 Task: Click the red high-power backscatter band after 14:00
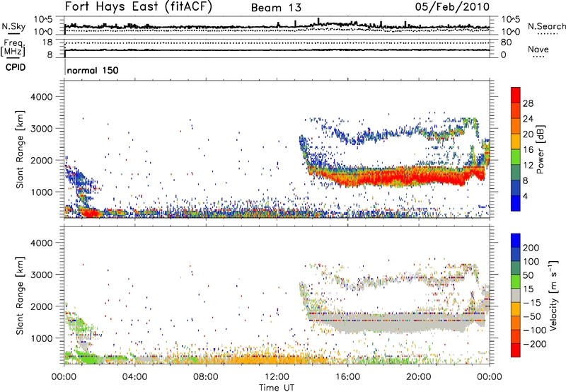coord(397,177)
